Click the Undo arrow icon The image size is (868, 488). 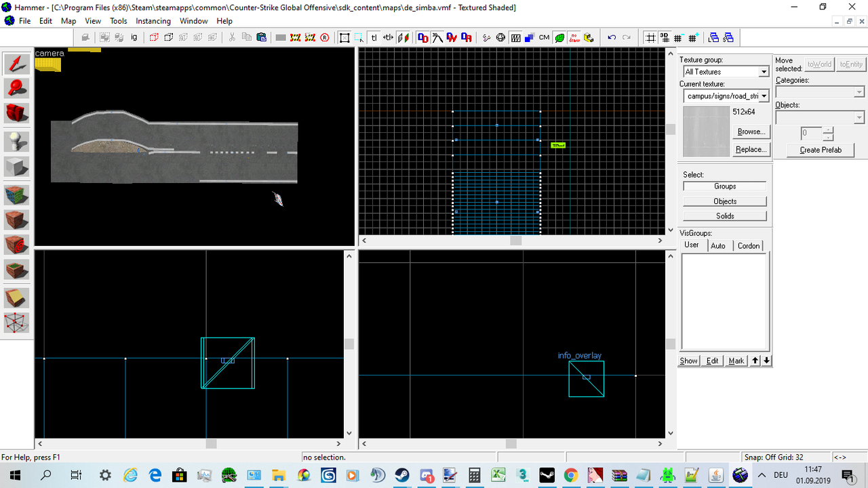point(612,38)
